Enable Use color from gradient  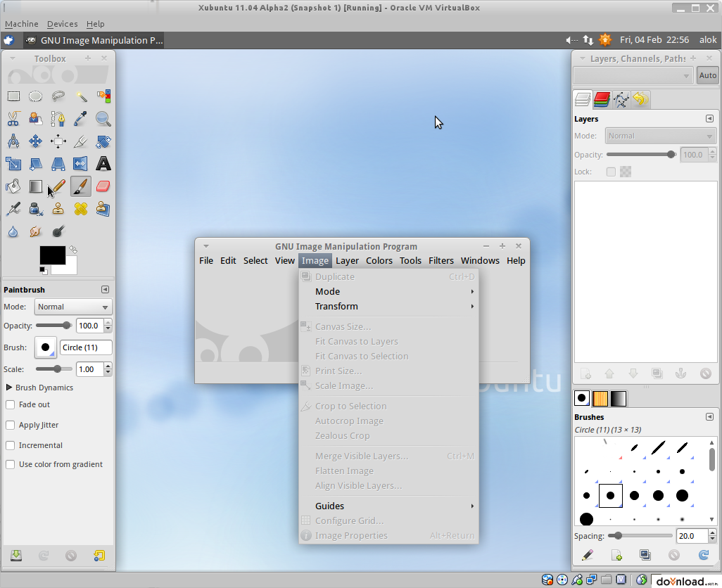(x=10, y=465)
